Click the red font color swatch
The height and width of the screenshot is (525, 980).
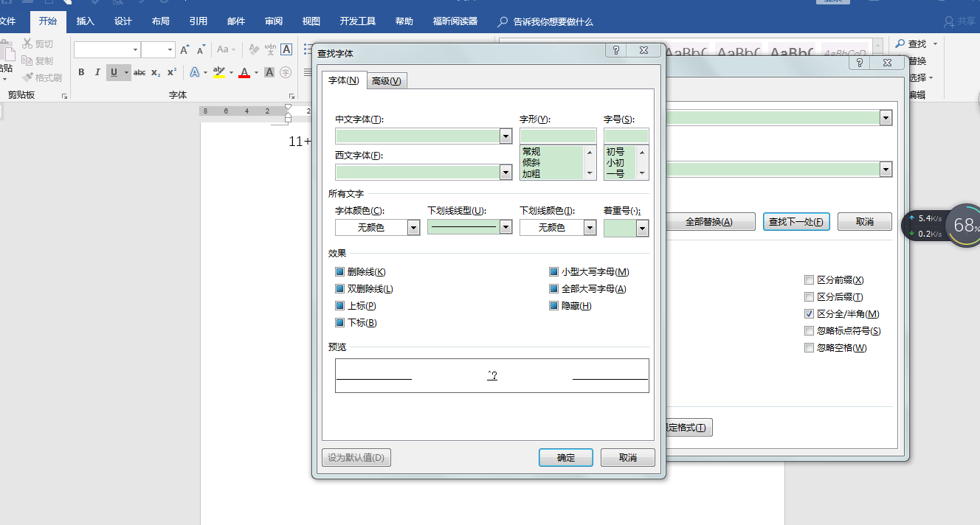point(245,72)
